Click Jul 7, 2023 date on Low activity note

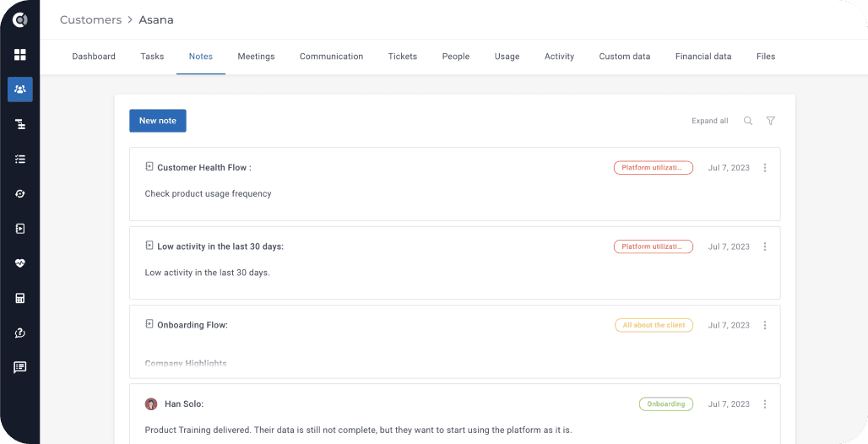point(729,246)
